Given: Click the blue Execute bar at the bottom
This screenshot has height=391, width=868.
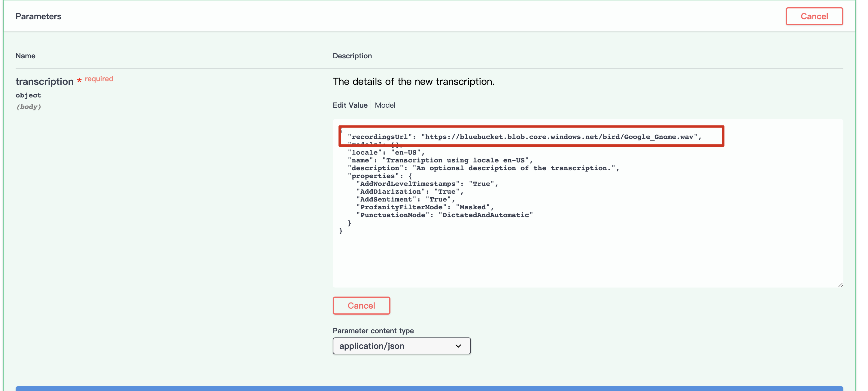Looking at the screenshot, I should pos(429,388).
